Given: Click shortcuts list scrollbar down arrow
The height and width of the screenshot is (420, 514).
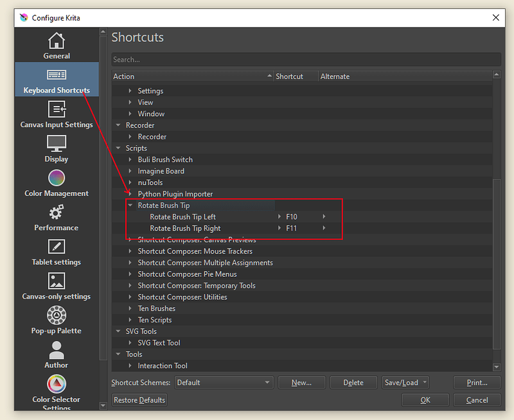Looking at the screenshot, I should tap(497, 367).
